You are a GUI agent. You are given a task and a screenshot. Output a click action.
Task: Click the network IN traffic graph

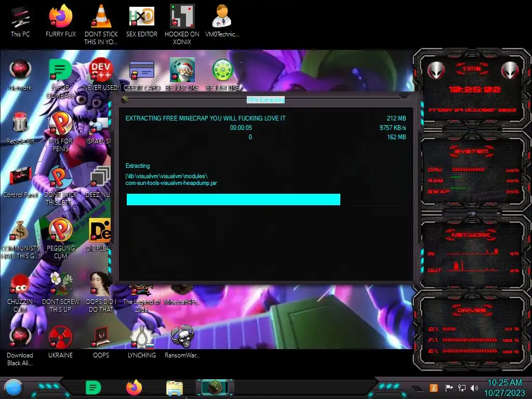472,252
